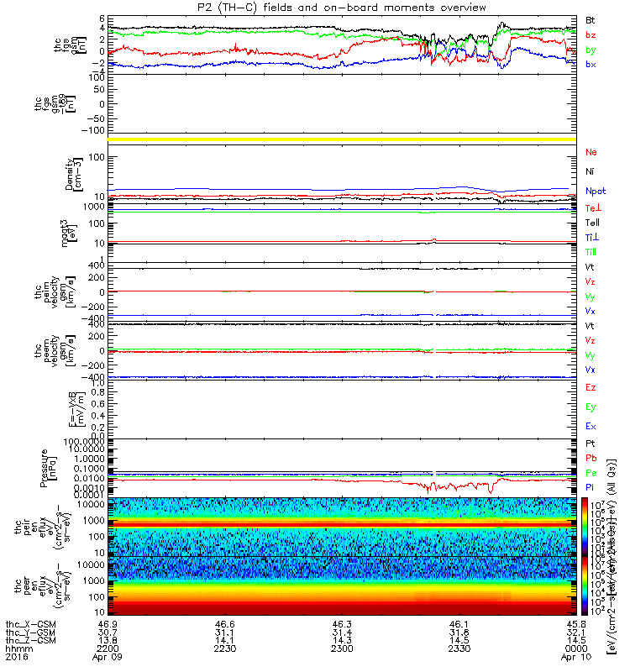The height and width of the screenshot is (672, 630).
Task: Click the 2330 time axis label
Action: click(x=459, y=648)
